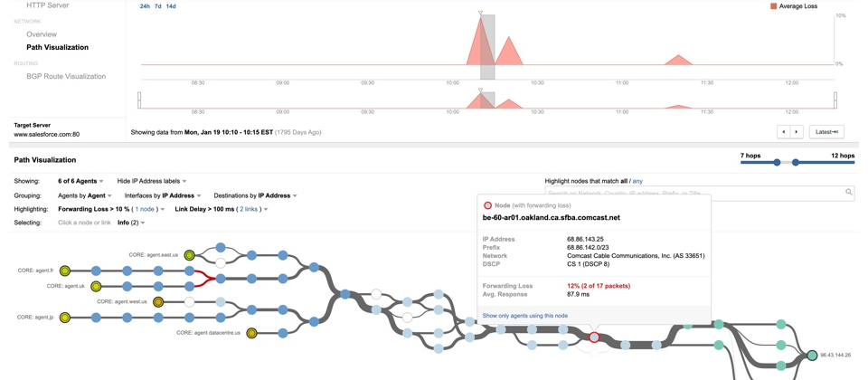Go to Overview in Network section
868x380 pixels.
(x=42, y=34)
